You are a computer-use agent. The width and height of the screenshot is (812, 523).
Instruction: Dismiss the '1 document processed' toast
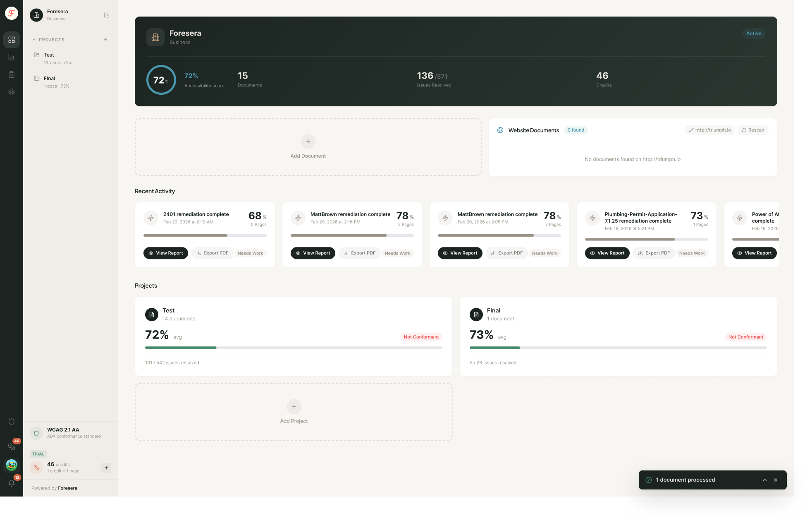(x=775, y=480)
